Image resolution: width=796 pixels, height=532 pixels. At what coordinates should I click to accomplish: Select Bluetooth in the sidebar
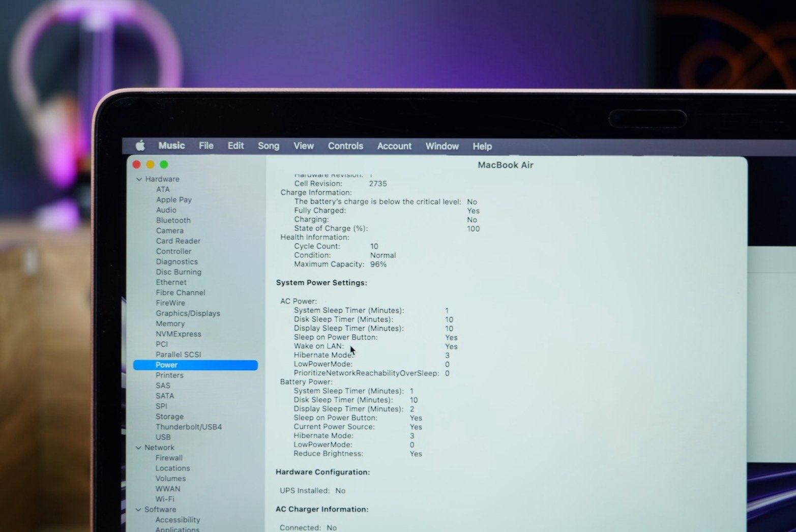pyautogui.click(x=173, y=220)
